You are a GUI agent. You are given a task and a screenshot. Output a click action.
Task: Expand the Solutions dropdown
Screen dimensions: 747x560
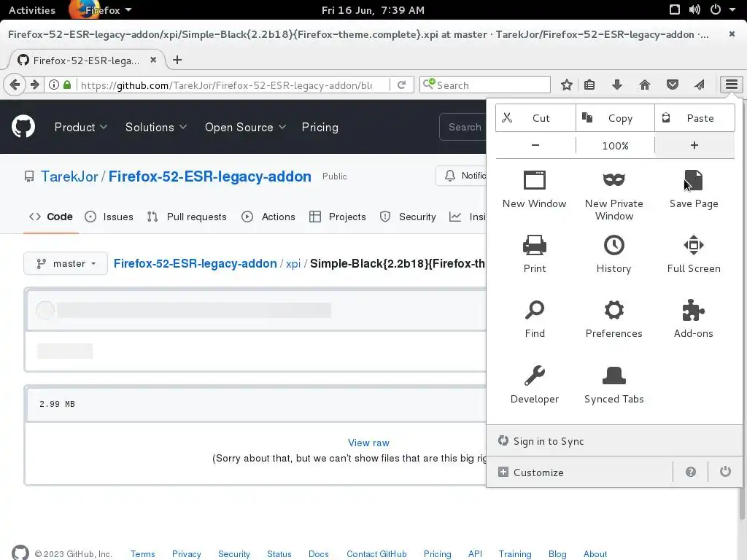pyautogui.click(x=156, y=127)
